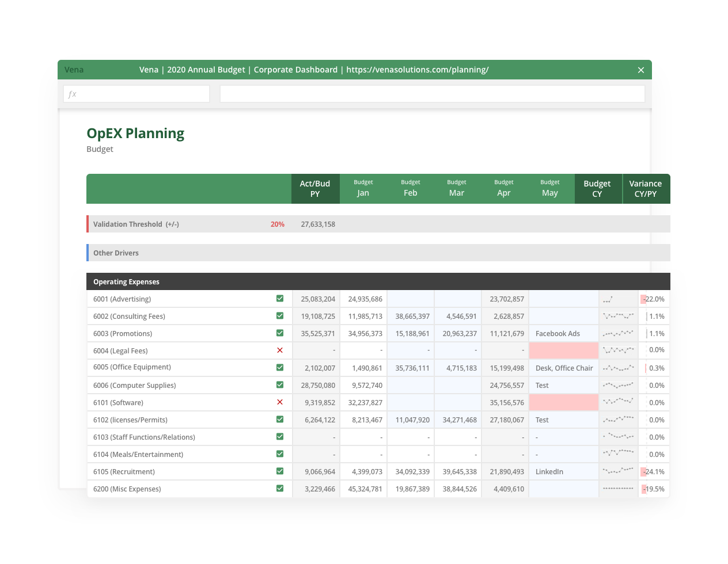Screen dimensions: 728x564
Task: Select the Variance CY/PY column header
Action: (645, 188)
